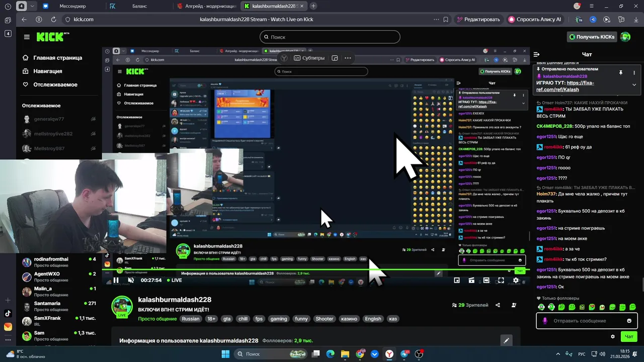Open the Kick hamburger menu
Screen dimensions: 644x362
point(27,37)
